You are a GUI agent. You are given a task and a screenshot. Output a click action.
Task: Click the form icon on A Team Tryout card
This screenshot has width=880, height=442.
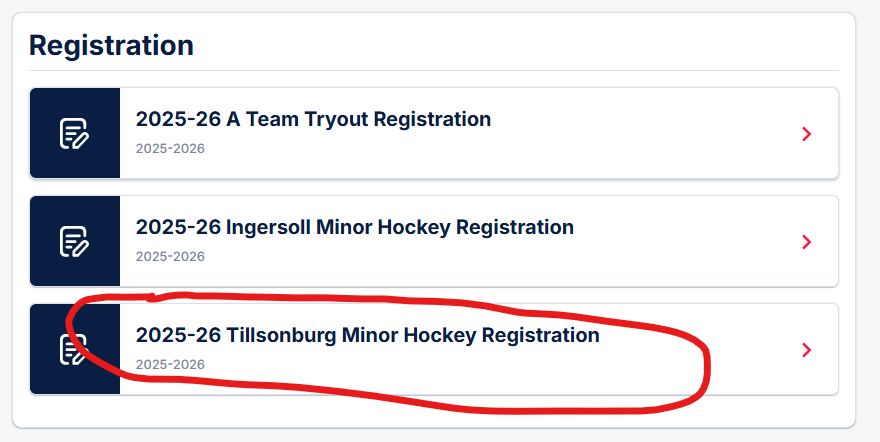click(75, 133)
